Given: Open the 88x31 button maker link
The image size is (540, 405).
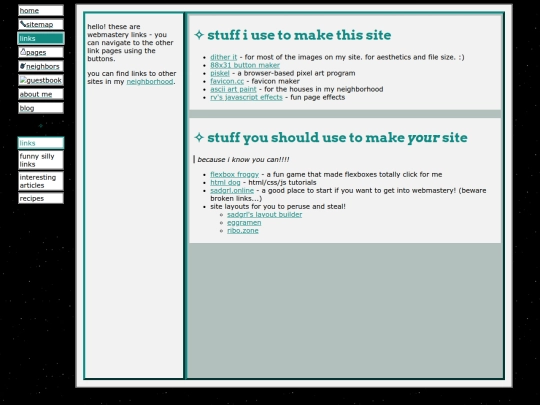Looking at the screenshot, I should pyautogui.click(x=245, y=65).
